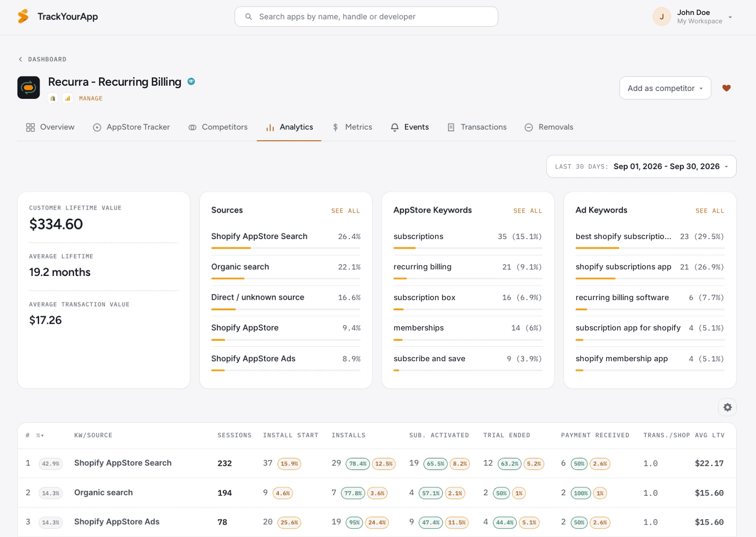Click the Overview grid icon
The image size is (756, 537).
click(x=30, y=127)
